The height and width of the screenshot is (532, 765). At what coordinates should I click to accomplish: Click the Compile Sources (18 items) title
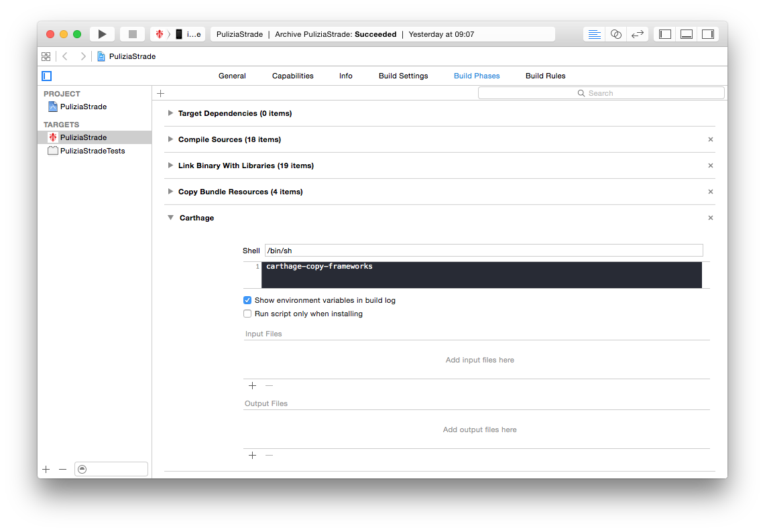pos(229,139)
